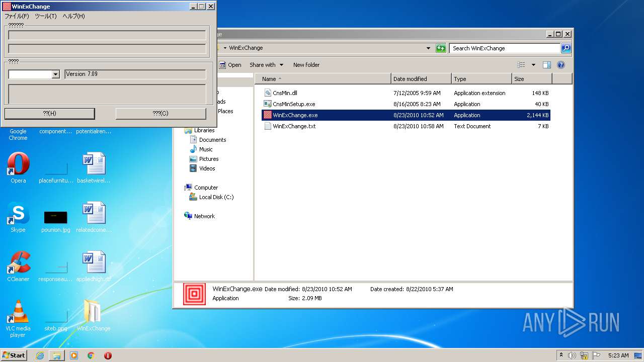Select Skype desktop shortcut
This screenshot has width=644, height=362.
18,217
